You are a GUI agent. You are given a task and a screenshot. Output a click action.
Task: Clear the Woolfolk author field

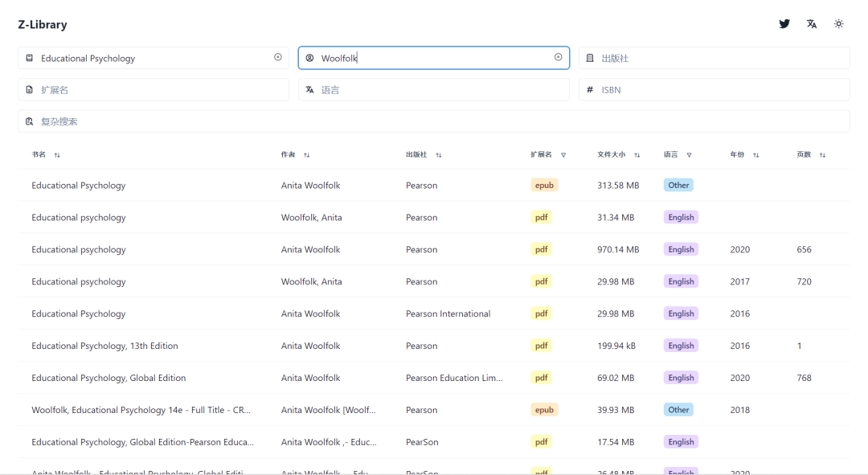pyautogui.click(x=558, y=57)
